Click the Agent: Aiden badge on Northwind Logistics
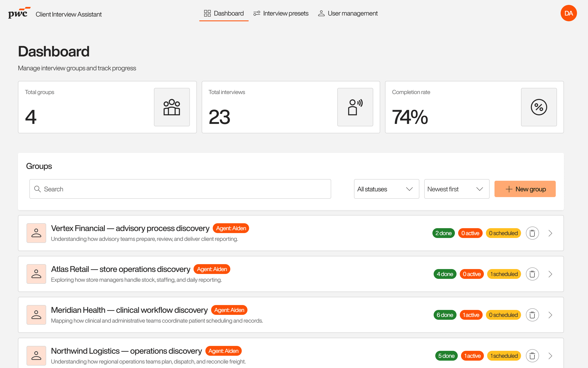Image resolution: width=588 pixels, height=368 pixels. [x=223, y=351]
